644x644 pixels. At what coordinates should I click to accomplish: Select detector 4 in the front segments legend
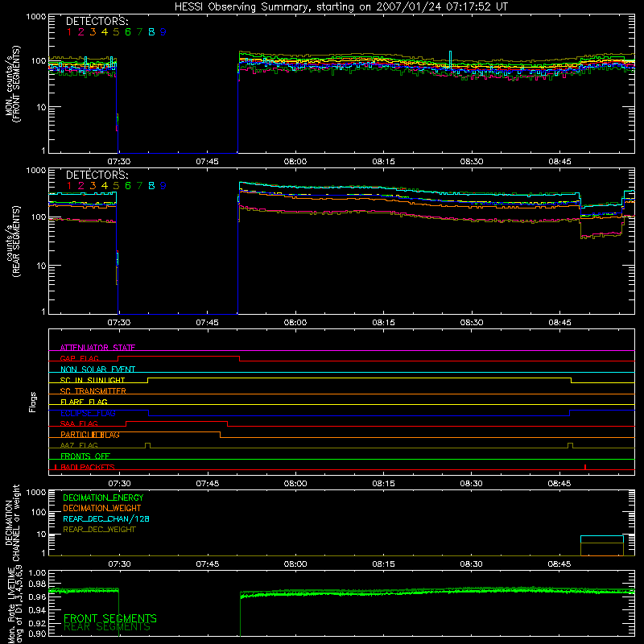tap(105, 32)
